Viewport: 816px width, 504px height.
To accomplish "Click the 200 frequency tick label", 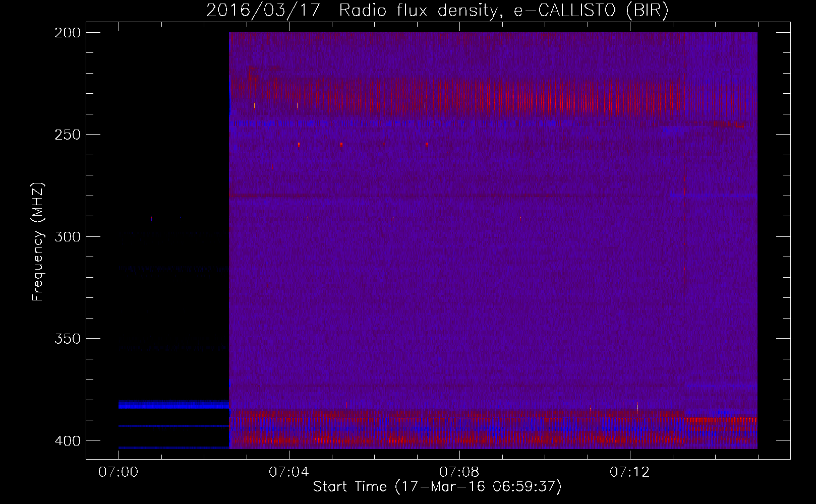I will coord(68,33).
